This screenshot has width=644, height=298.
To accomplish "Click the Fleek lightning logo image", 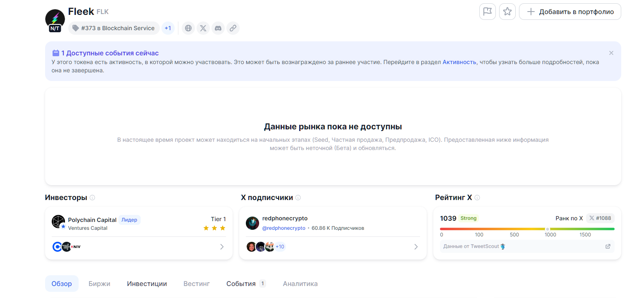I will pos(55,19).
